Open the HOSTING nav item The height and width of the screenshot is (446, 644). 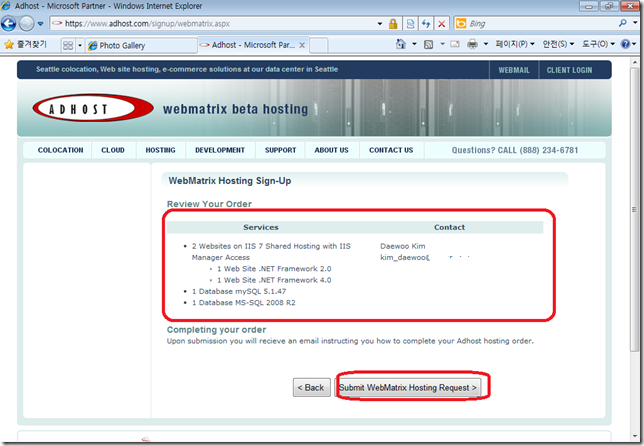click(160, 150)
